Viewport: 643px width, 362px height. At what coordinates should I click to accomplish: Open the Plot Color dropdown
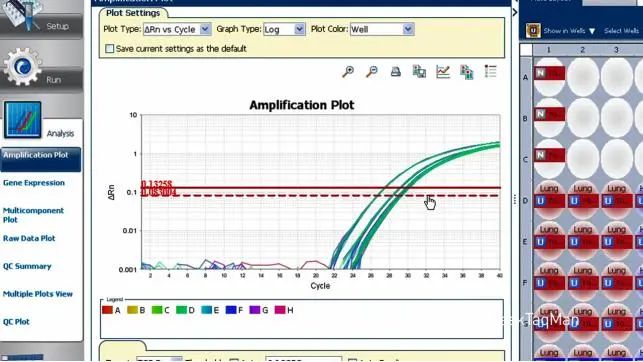pyautogui.click(x=382, y=29)
